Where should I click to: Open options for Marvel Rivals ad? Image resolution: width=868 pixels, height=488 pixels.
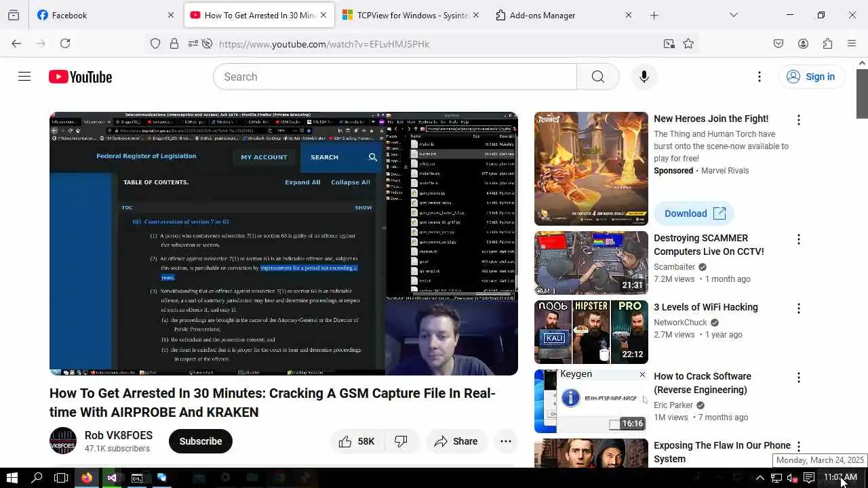(798, 120)
